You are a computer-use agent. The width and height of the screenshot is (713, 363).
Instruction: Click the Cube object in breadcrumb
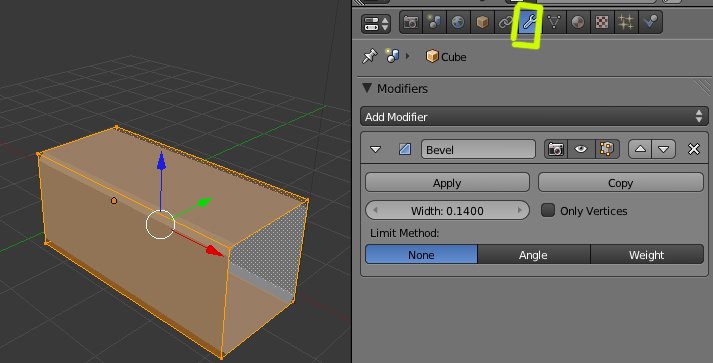tap(446, 56)
